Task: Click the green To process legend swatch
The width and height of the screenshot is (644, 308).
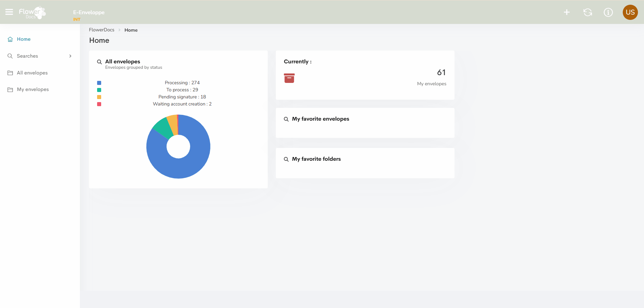Action: point(99,90)
